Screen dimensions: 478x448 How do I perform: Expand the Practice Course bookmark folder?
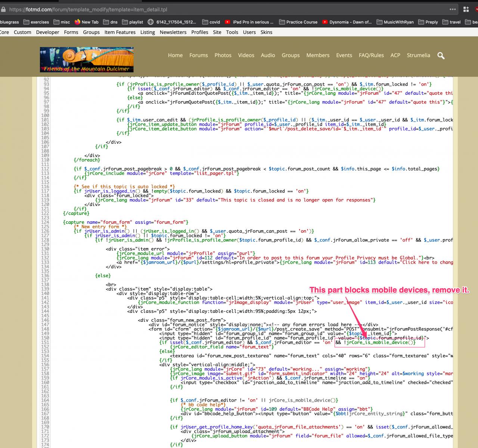point(298,22)
